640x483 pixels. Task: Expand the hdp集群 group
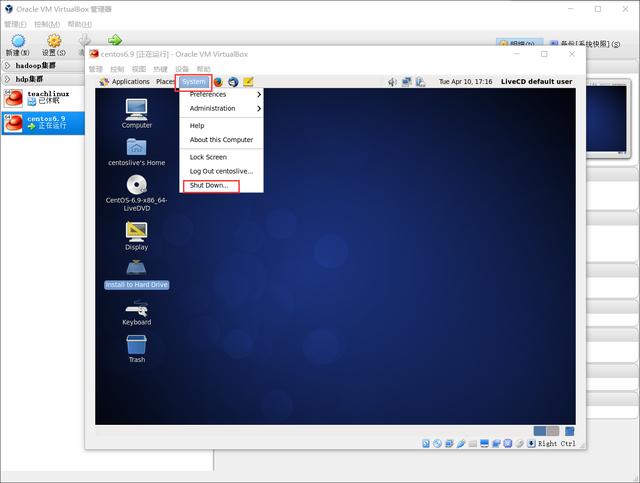[7, 79]
